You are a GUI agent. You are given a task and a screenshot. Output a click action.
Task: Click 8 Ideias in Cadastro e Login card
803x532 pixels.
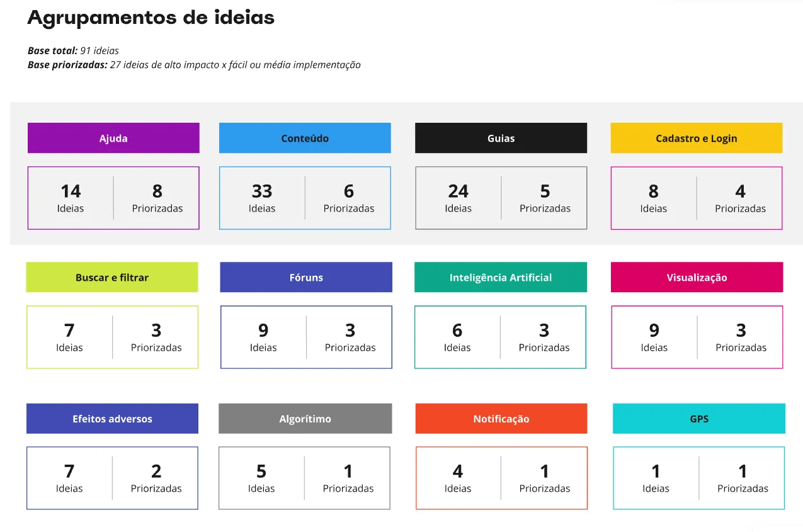(x=654, y=198)
